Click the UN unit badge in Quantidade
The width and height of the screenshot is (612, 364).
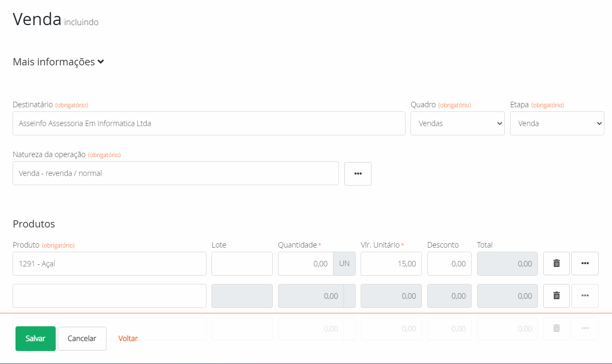tap(344, 263)
